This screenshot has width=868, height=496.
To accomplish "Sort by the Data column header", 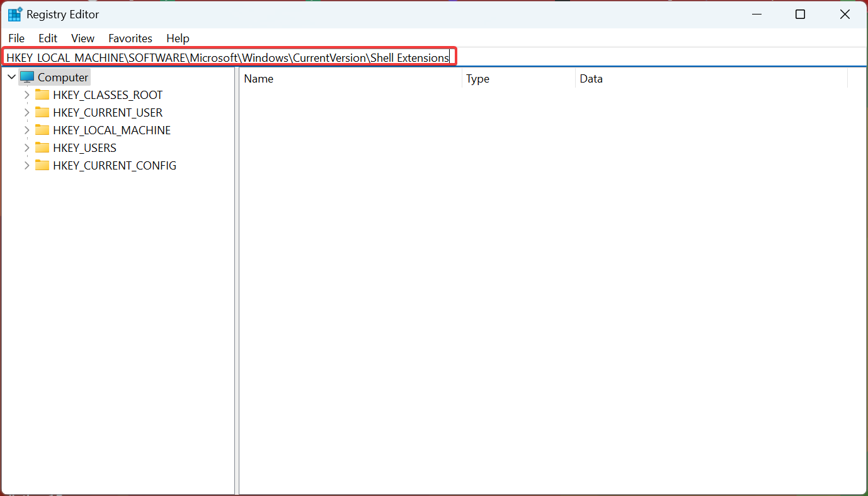I will tap(711, 79).
